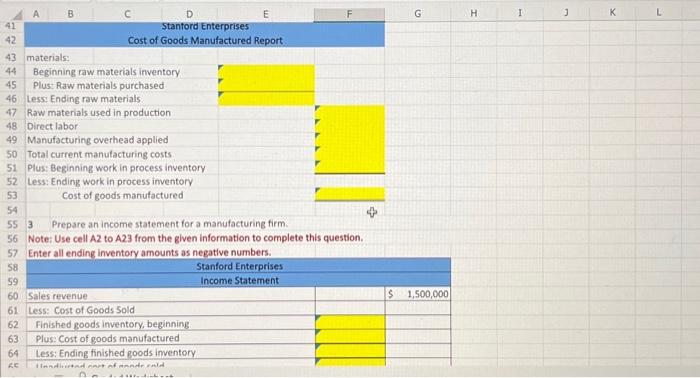Click yellow cell for Raw materials purchased
This screenshot has width=700, height=378.
tap(266, 85)
